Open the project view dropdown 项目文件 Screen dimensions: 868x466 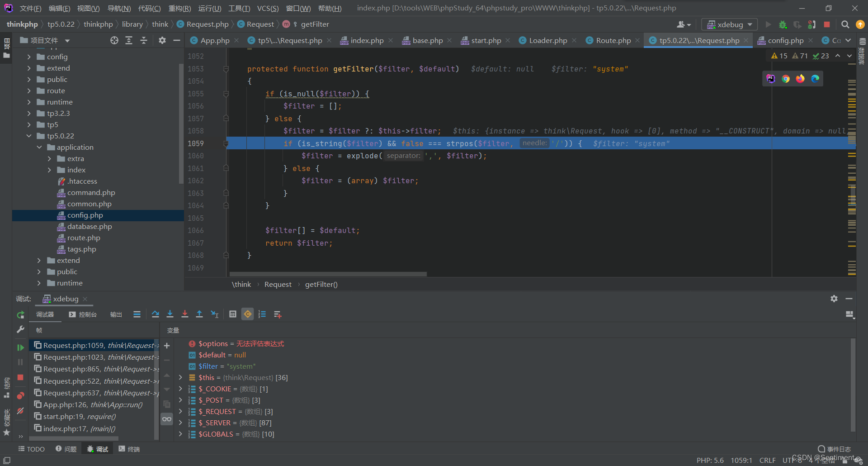coord(45,40)
